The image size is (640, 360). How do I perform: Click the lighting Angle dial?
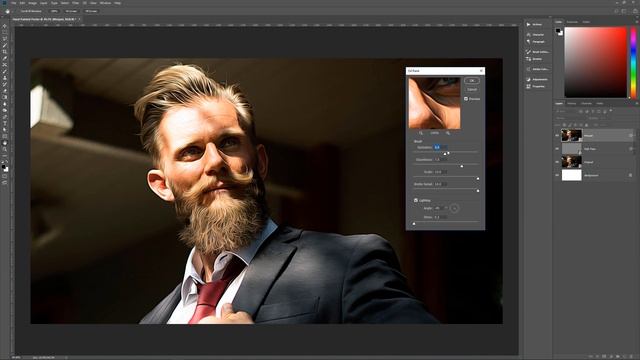coord(454,209)
